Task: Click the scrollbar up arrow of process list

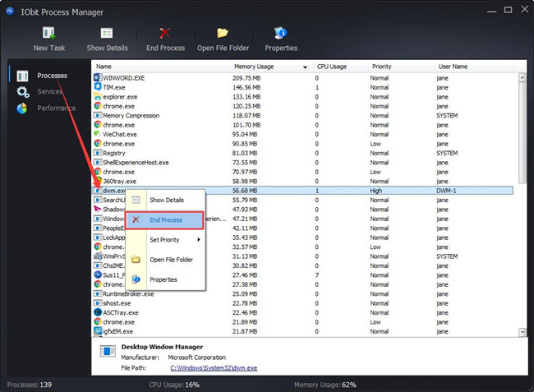Action: 522,77
